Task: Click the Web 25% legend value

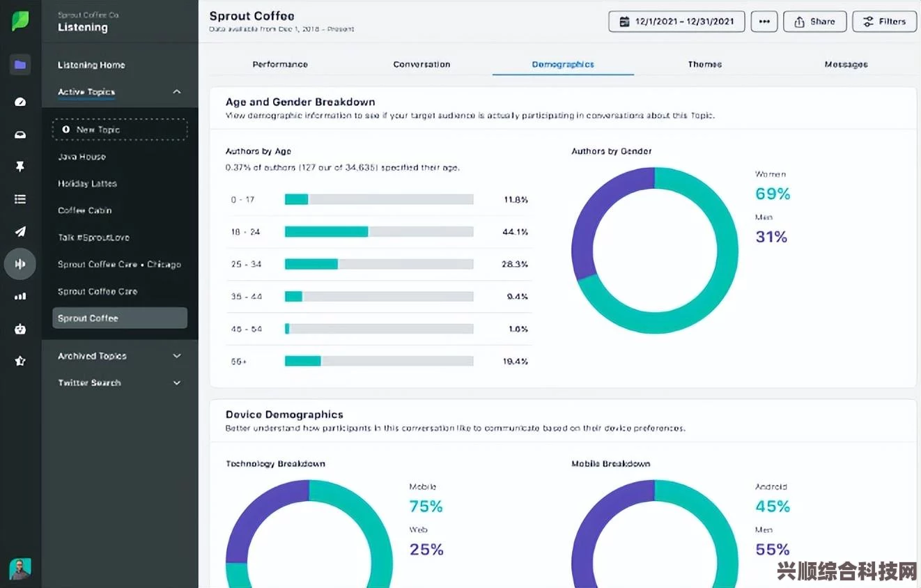Action: 426,550
